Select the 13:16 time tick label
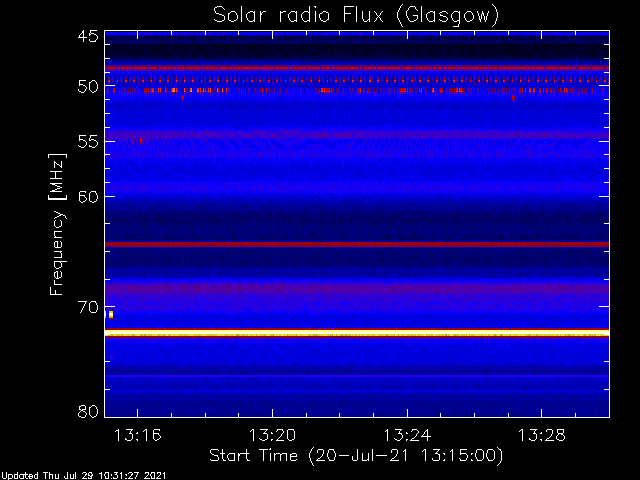This screenshot has width=640, height=480. coord(138,435)
